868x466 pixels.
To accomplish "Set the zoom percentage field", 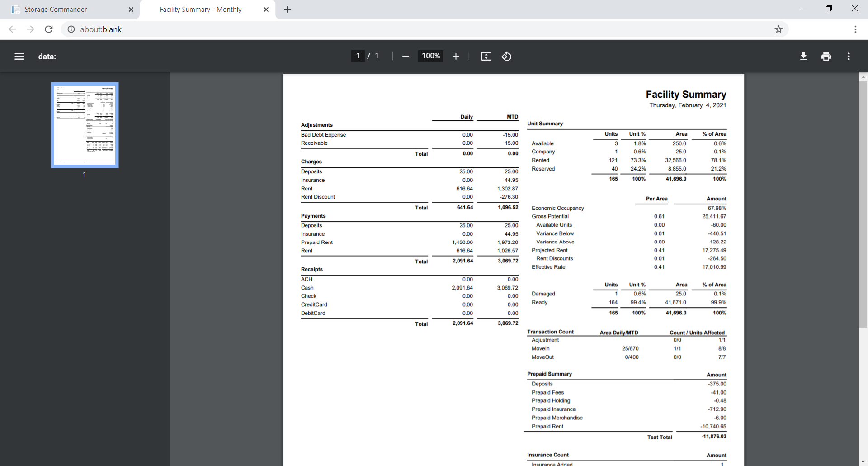I will (x=430, y=56).
